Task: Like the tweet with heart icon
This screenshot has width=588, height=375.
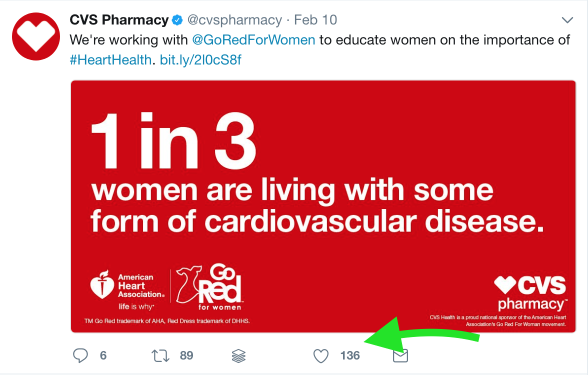Action: [x=321, y=356]
